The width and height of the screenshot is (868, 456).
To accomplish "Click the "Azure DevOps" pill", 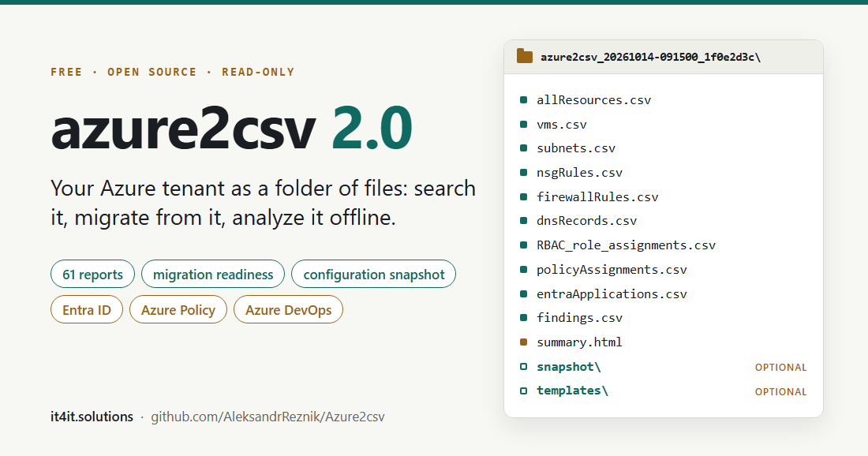I will pyautogui.click(x=288, y=309).
